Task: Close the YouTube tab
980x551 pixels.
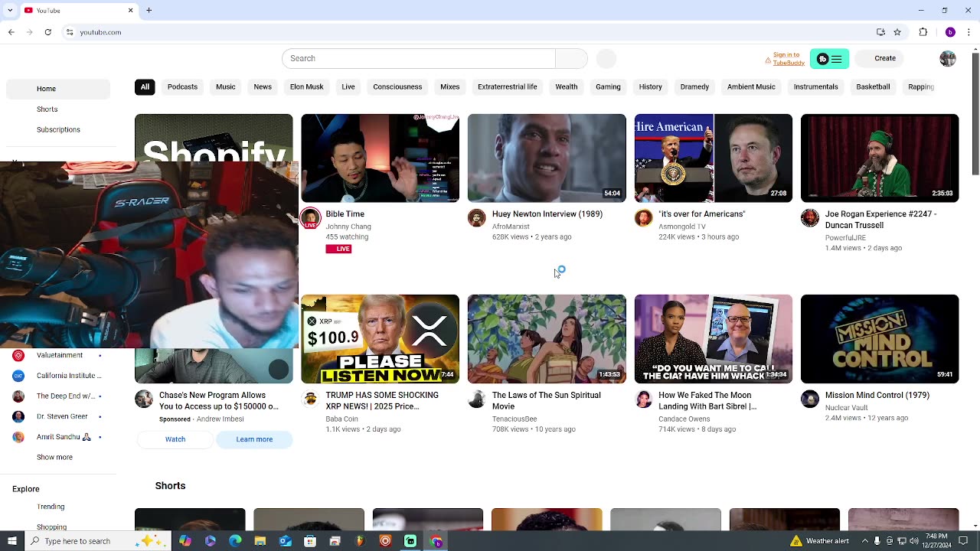Action: point(130,11)
